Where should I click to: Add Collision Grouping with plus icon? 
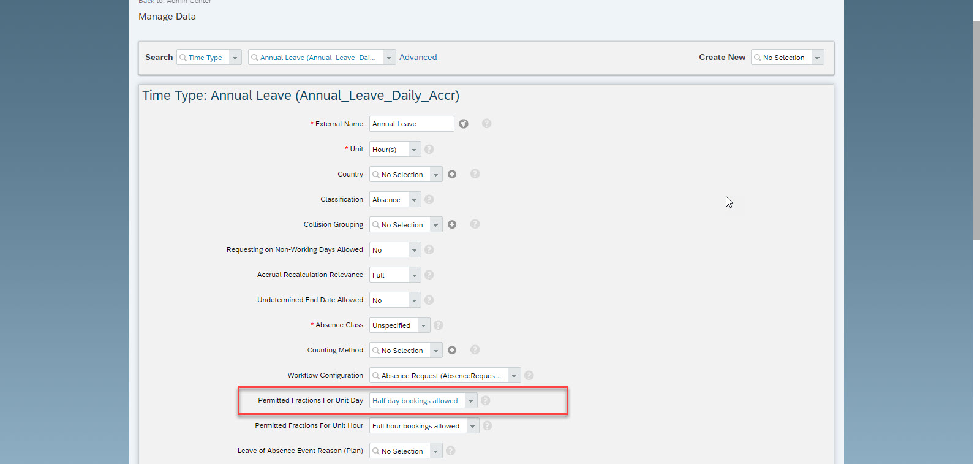click(x=452, y=225)
